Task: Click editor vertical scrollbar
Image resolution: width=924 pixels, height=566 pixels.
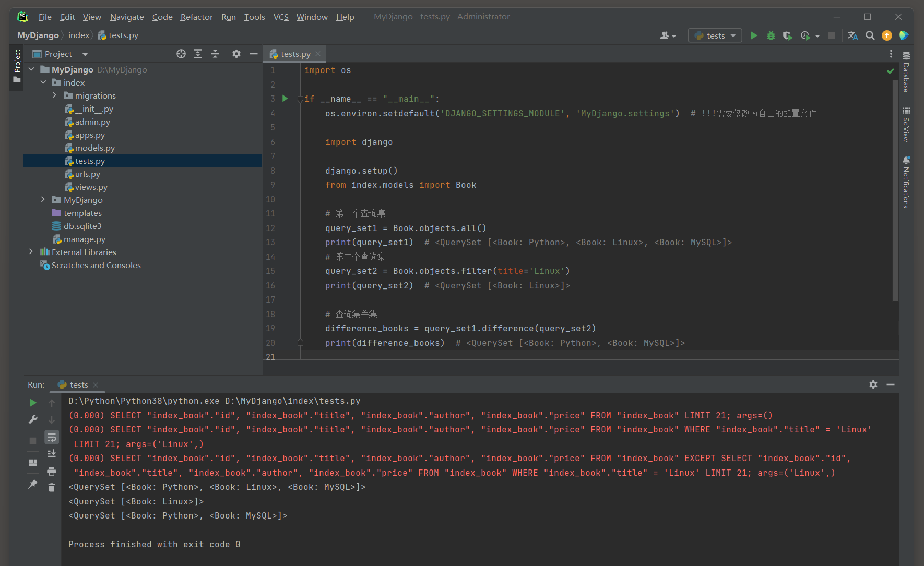Action: tap(895, 190)
